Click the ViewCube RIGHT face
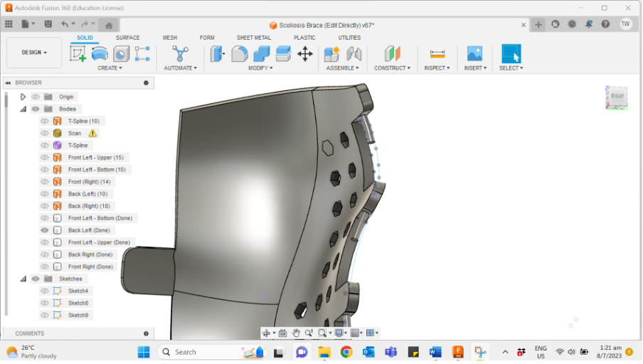 click(617, 96)
